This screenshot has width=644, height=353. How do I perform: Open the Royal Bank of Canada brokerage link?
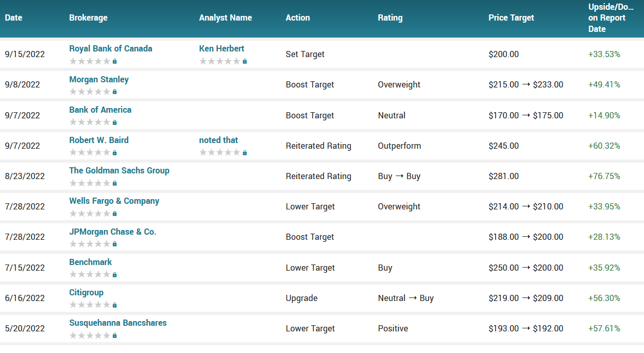tap(111, 48)
